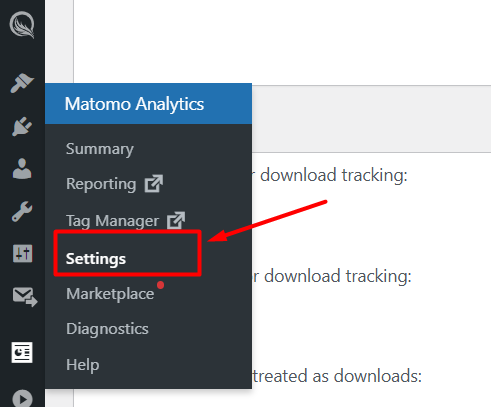Open the mail envelope arrow sidebar icon

coord(25,296)
